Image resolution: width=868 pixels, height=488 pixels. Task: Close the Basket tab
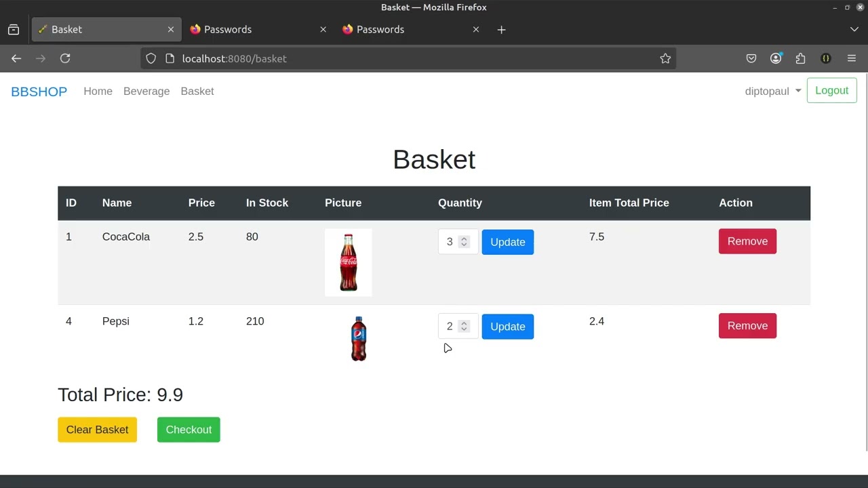[x=171, y=30]
